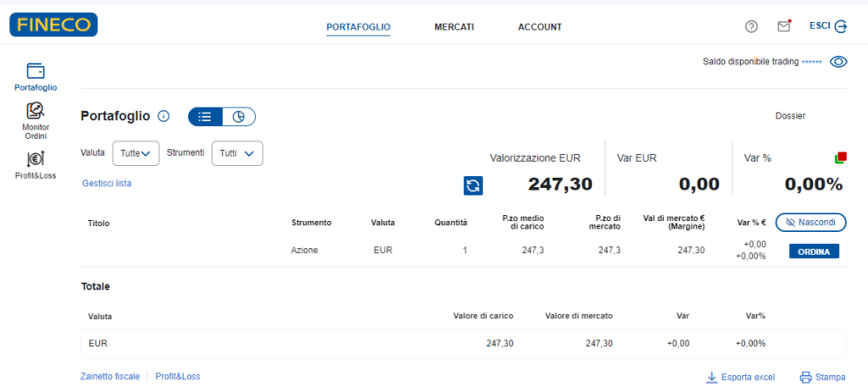Click Esporta excel download option
868x392 pixels.
coord(740,378)
